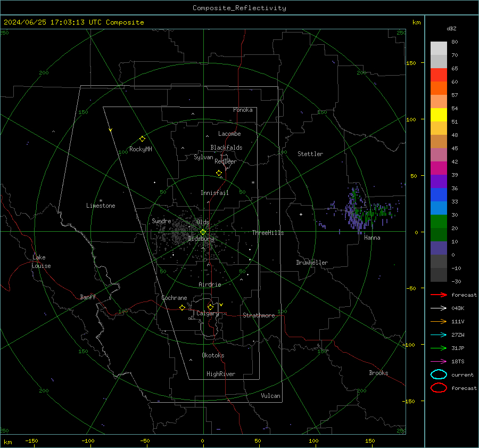
Task: Click the RockyMH label
Action: [141, 149]
